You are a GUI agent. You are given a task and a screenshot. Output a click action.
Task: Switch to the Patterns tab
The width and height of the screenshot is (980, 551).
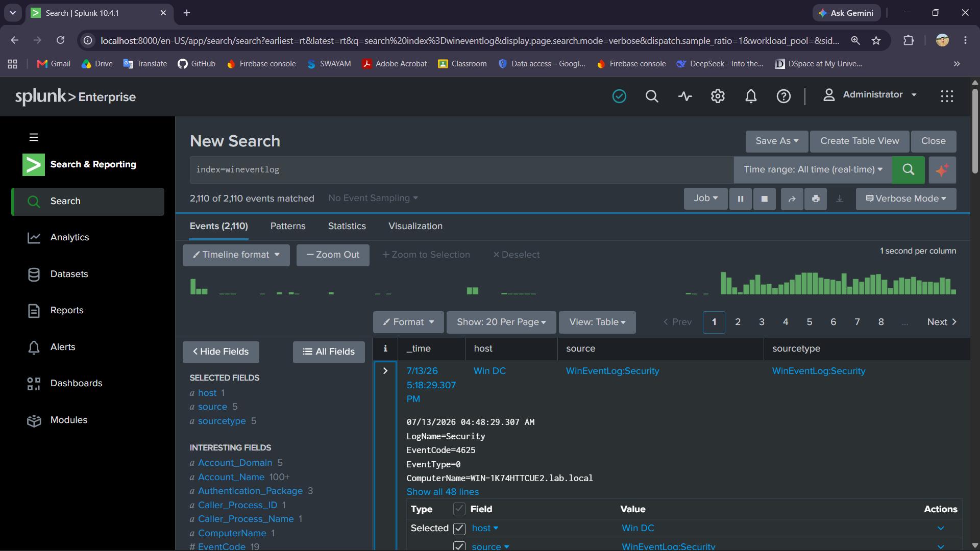click(288, 226)
